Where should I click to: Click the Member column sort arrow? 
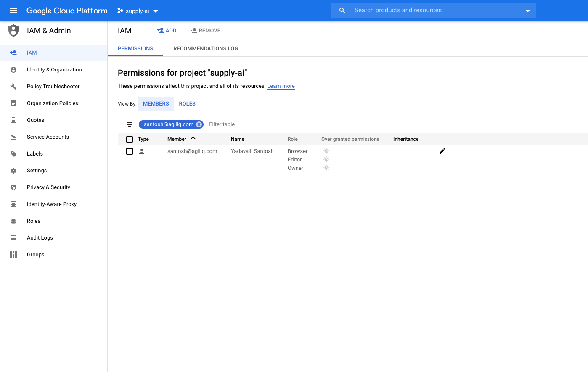pyautogui.click(x=193, y=139)
